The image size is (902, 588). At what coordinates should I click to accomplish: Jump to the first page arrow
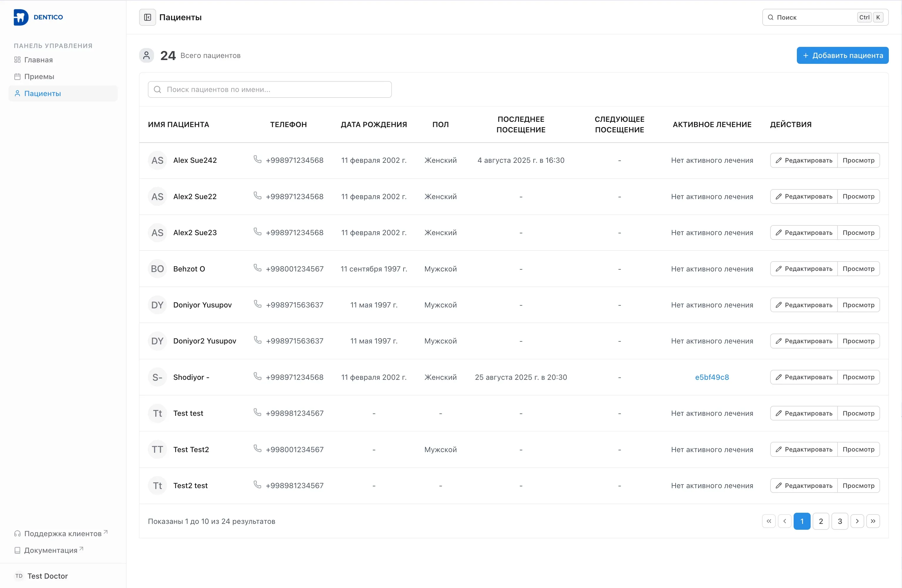tap(768, 521)
